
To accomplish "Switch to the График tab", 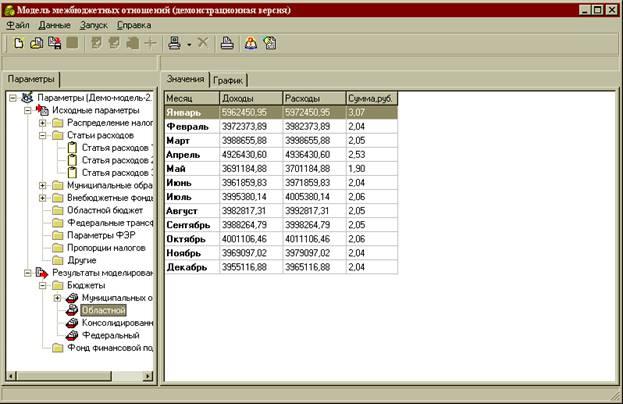I will pyautogui.click(x=228, y=79).
